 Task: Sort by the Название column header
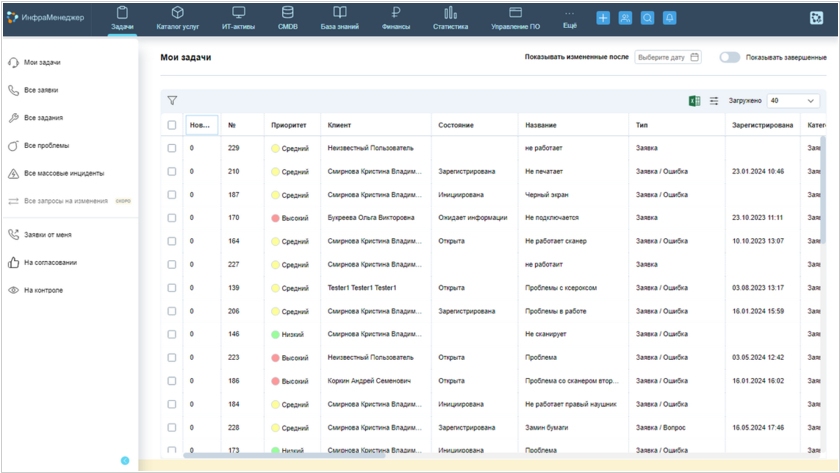click(x=541, y=125)
